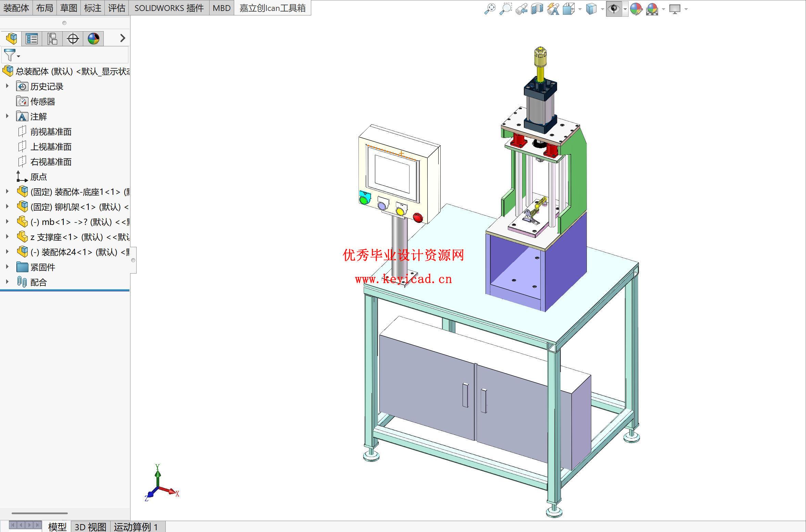
Task: Open the Apply Scene dropdown arrow
Action: [x=664, y=9]
